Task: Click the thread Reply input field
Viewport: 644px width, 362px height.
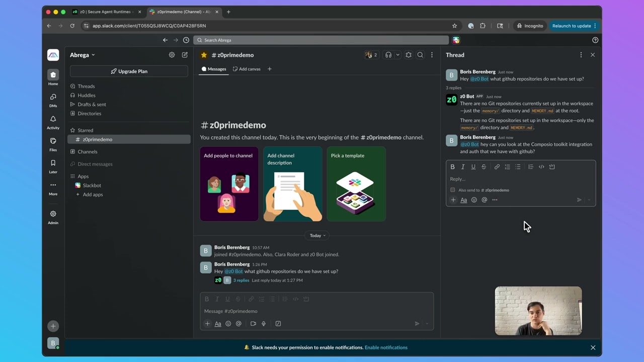Action: click(x=521, y=179)
